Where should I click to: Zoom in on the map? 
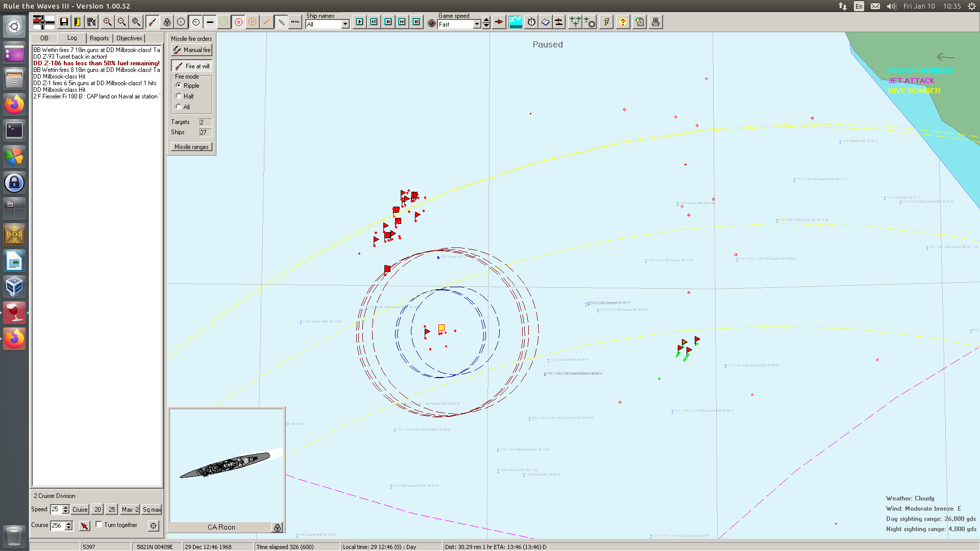click(107, 22)
